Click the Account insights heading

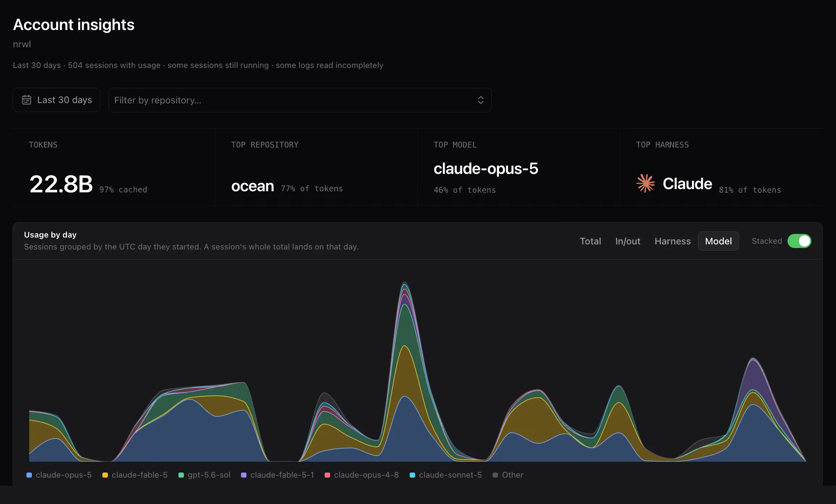pyautogui.click(x=73, y=25)
